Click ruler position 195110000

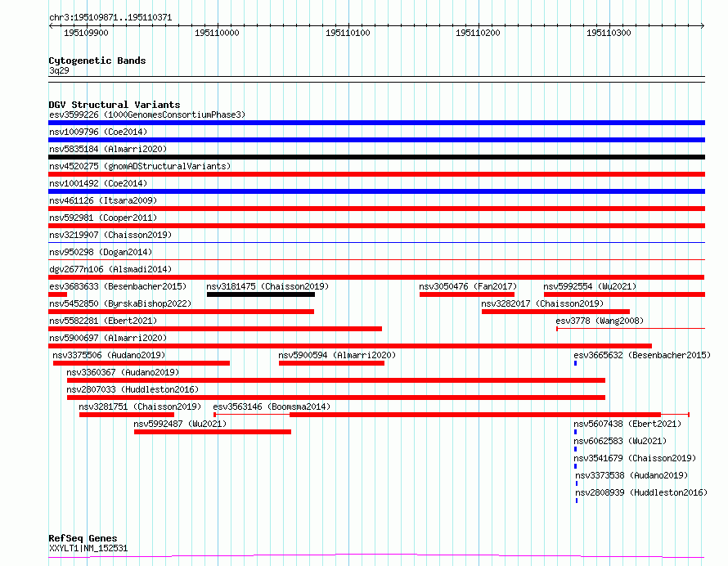[217, 33]
